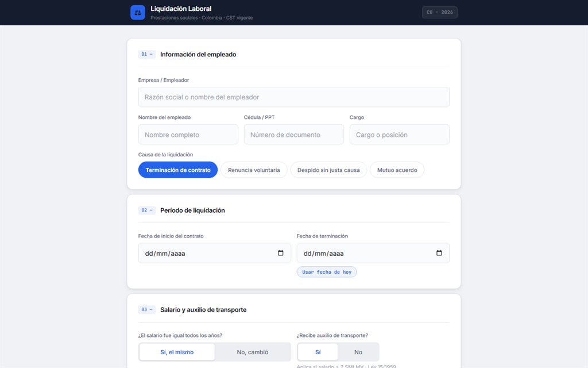Focus the Empresa / Empleador input field
This screenshot has width=588, height=368.
click(293, 97)
